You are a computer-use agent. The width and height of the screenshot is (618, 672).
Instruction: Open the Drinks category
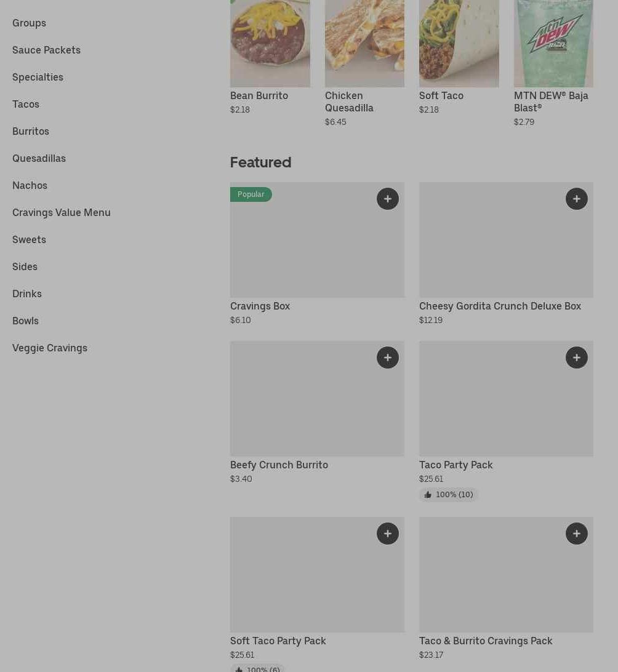tap(27, 294)
